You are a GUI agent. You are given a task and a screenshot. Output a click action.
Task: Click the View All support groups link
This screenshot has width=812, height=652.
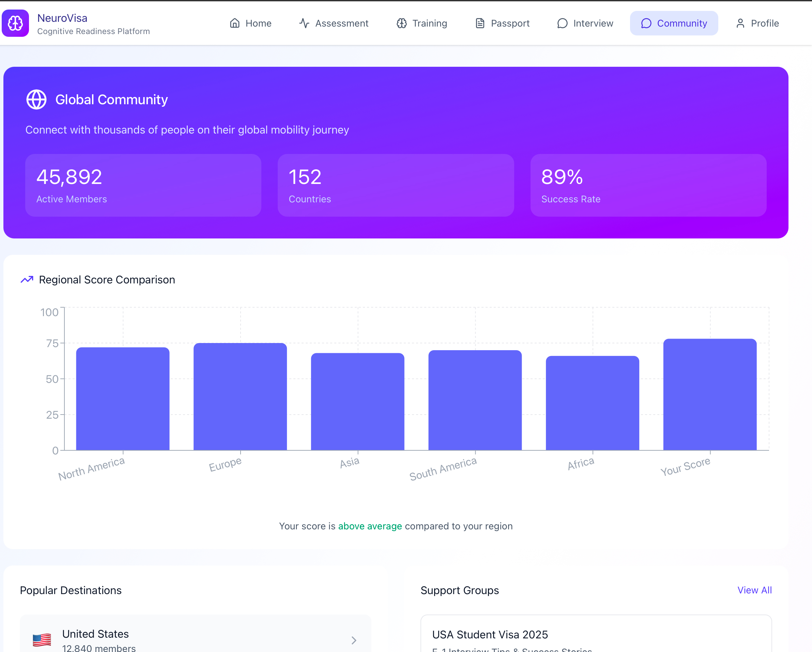(x=754, y=590)
